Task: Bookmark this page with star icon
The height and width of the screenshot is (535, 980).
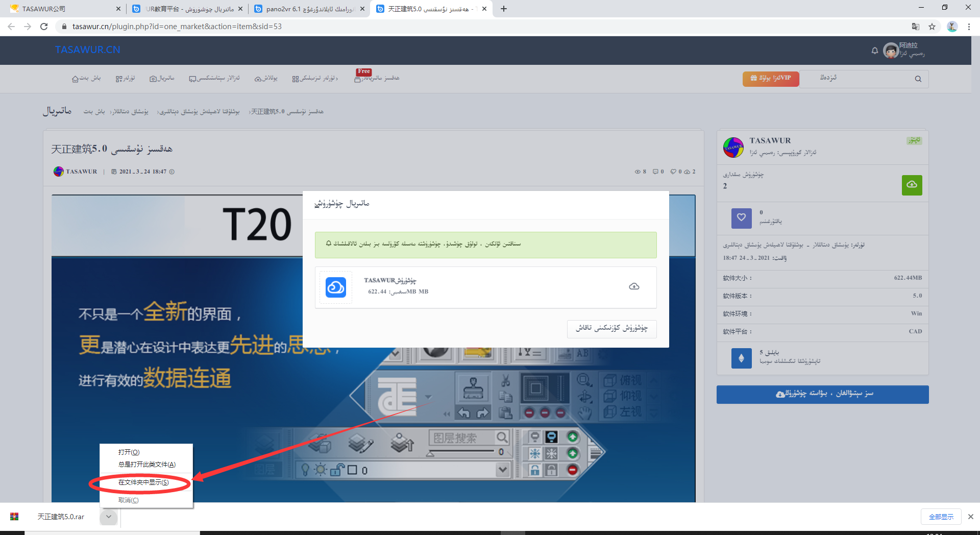Action: click(x=932, y=27)
